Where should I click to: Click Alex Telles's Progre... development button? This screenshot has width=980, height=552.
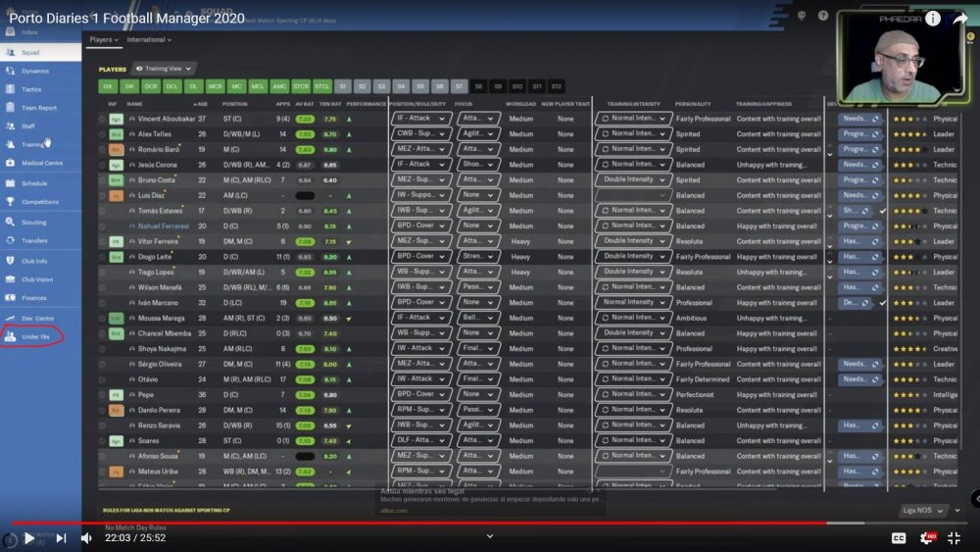pos(860,133)
